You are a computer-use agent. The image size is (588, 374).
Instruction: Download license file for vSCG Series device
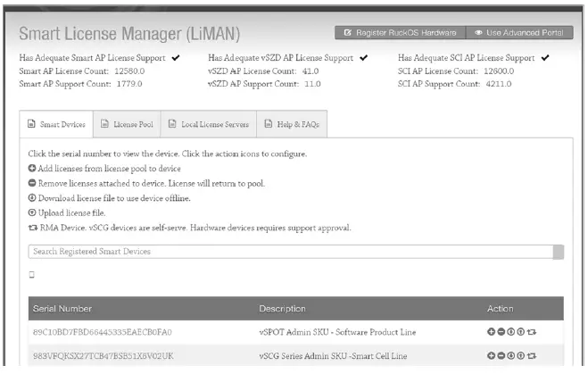[511, 355]
